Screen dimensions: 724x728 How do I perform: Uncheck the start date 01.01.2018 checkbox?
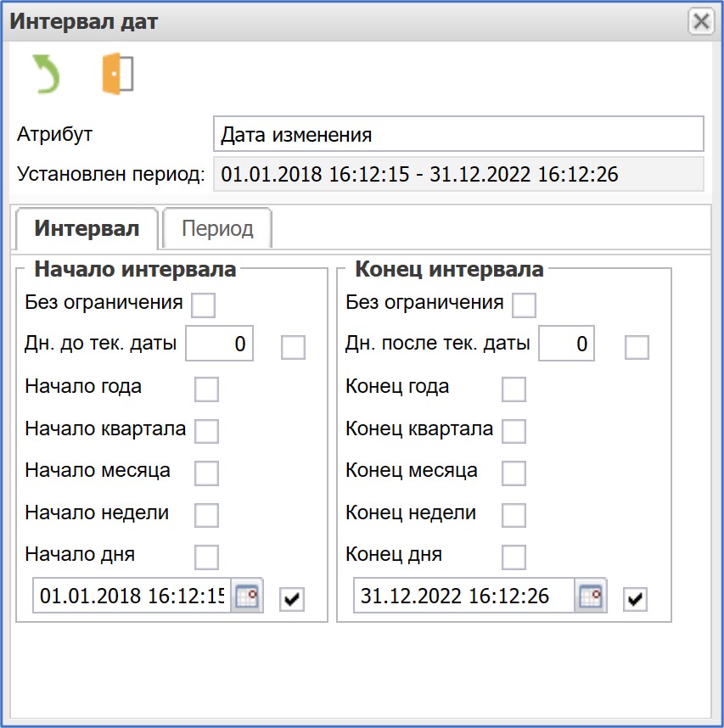pyautogui.click(x=293, y=599)
